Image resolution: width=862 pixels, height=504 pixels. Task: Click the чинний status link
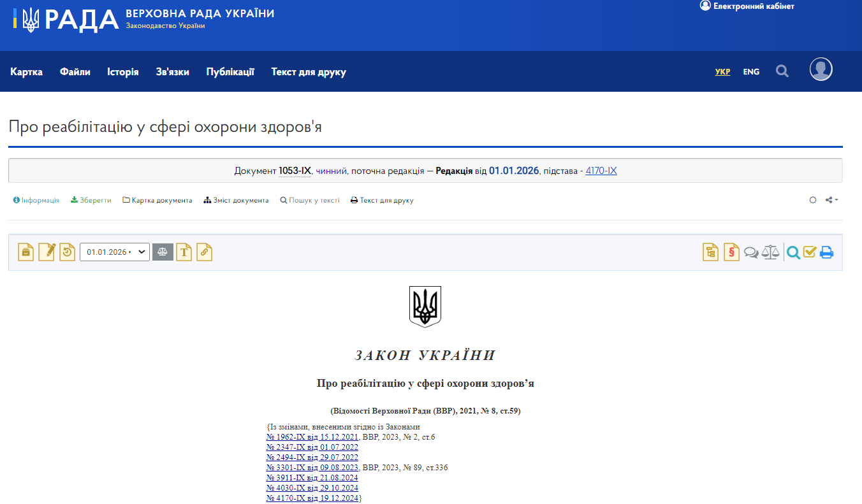(x=332, y=171)
